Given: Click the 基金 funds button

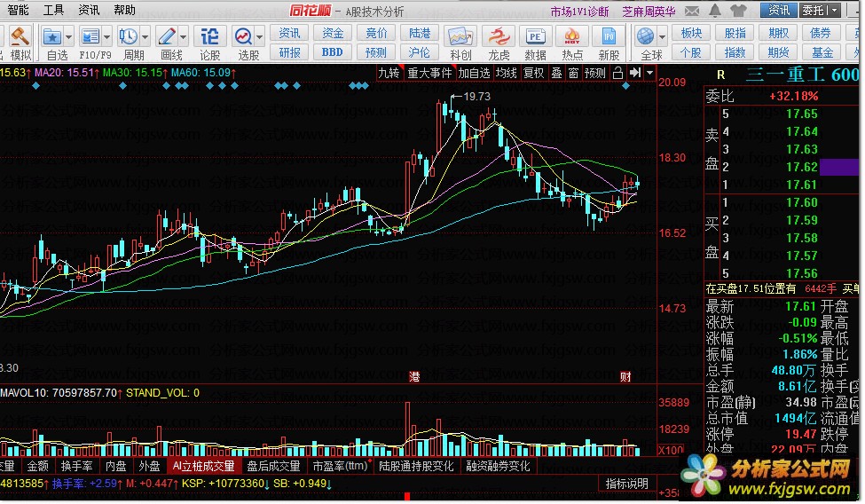Looking at the screenshot, I should 822,52.
